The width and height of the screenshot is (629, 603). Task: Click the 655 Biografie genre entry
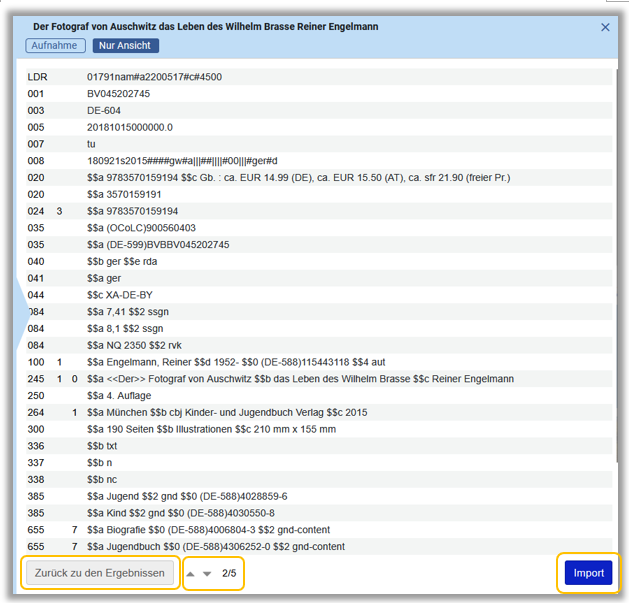[208, 530]
